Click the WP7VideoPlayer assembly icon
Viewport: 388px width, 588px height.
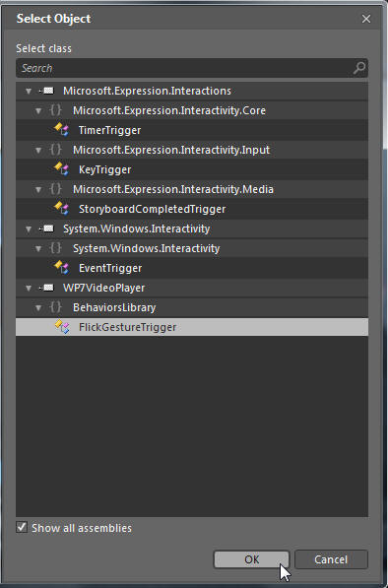[46, 288]
